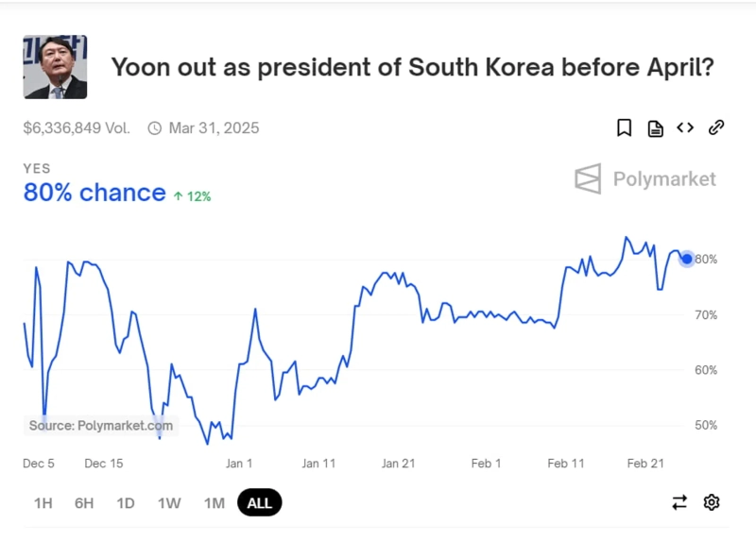Select the ALL time range

pyautogui.click(x=260, y=503)
